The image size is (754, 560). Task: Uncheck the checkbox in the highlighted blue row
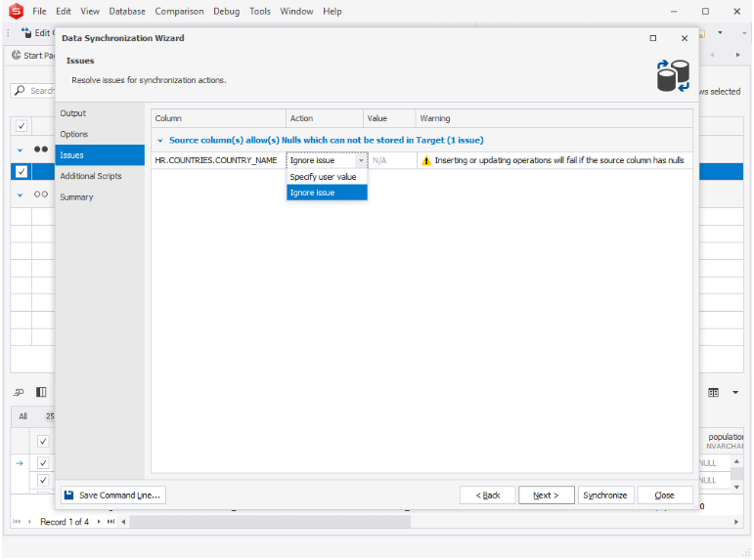pyautogui.click(x=21, y=171)
